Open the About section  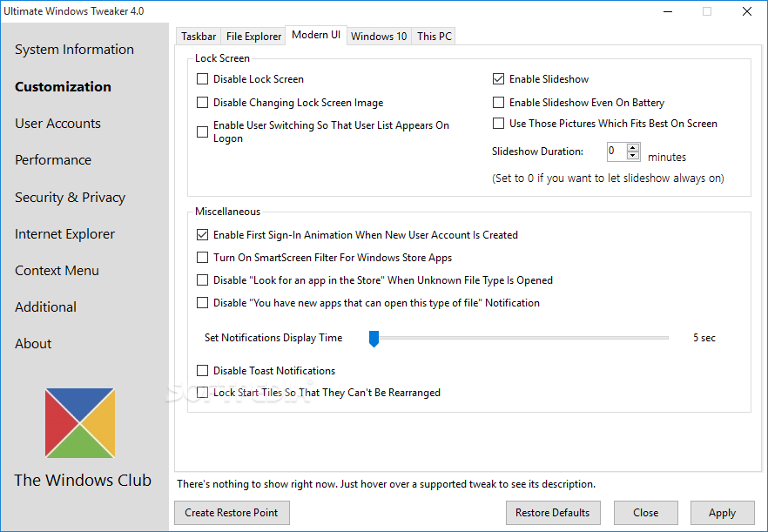pos(33,344)
